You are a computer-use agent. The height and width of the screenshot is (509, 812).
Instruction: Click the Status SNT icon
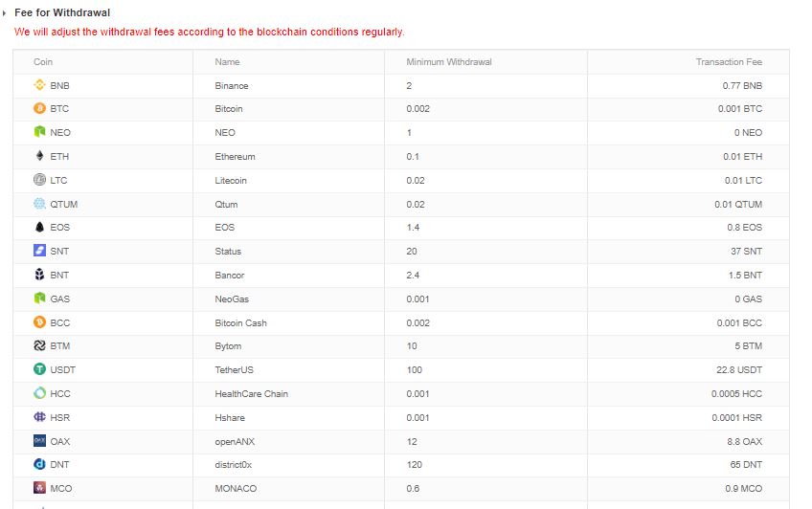(39, 251)
